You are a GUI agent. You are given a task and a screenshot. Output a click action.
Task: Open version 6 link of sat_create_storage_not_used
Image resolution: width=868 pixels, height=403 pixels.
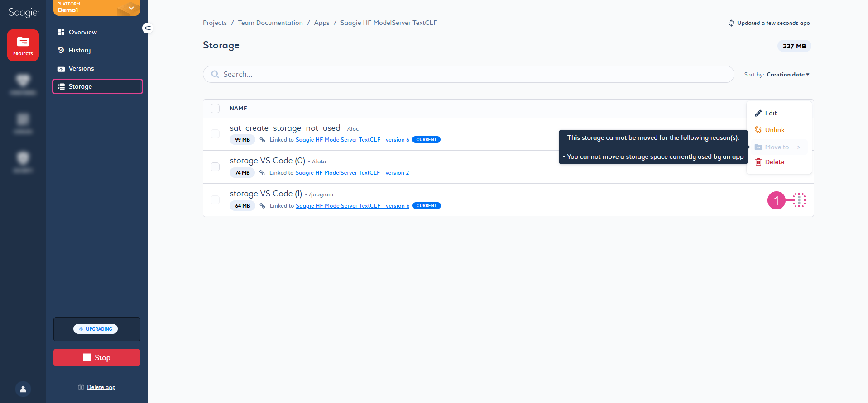pos(352,140)
